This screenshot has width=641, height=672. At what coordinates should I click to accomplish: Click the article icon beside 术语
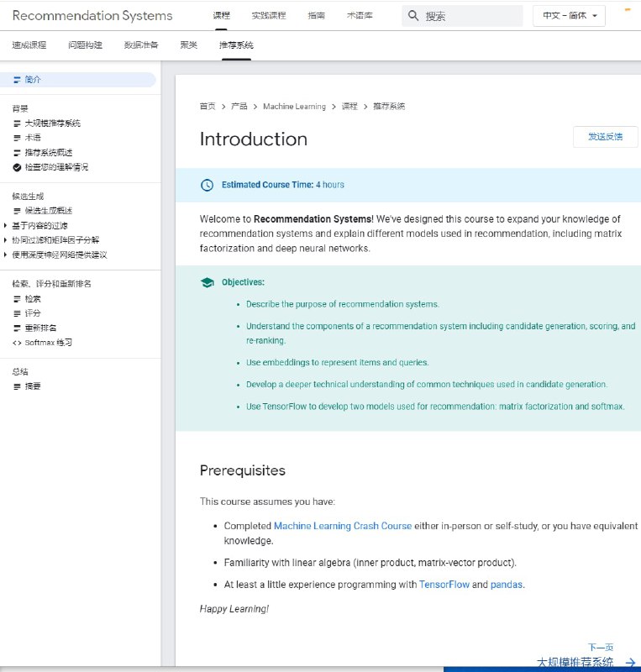(17, 138)
